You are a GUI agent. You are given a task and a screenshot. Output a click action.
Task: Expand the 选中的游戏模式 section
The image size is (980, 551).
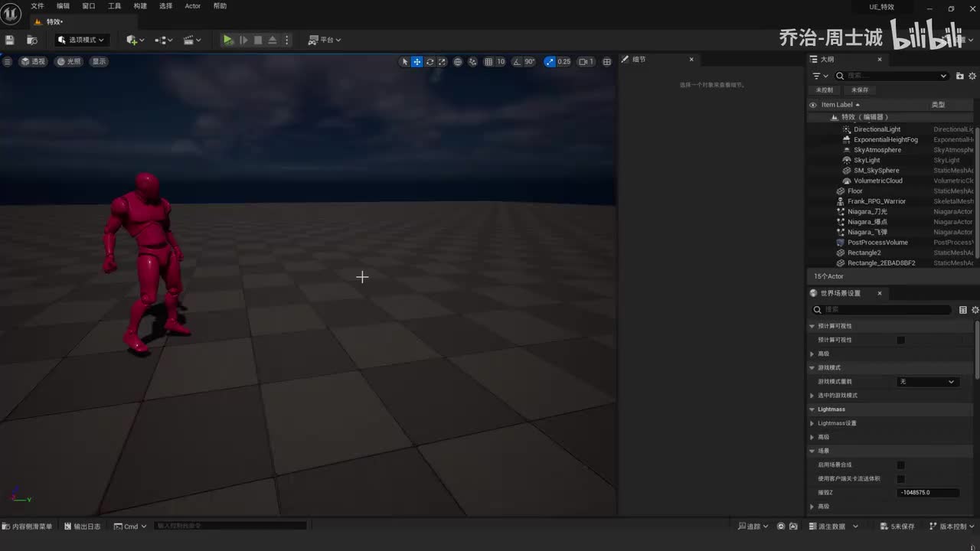point(812,396)
